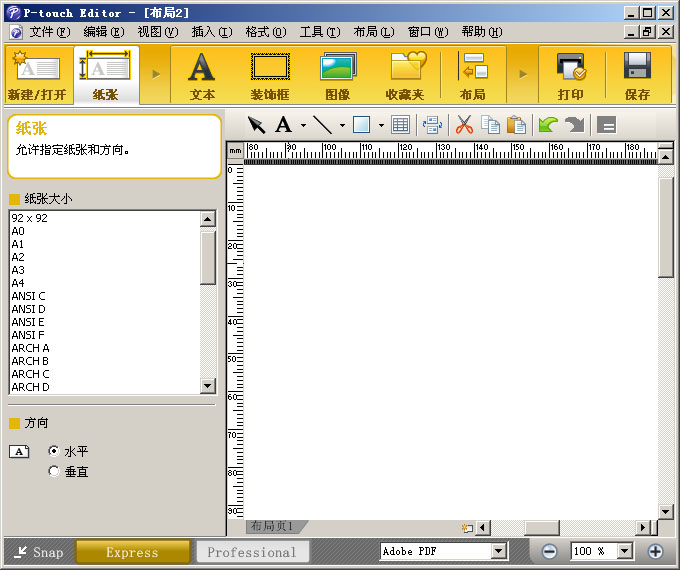Click the 打印 print icon
The width and height of the screenshot is (680, 570).
571,75
